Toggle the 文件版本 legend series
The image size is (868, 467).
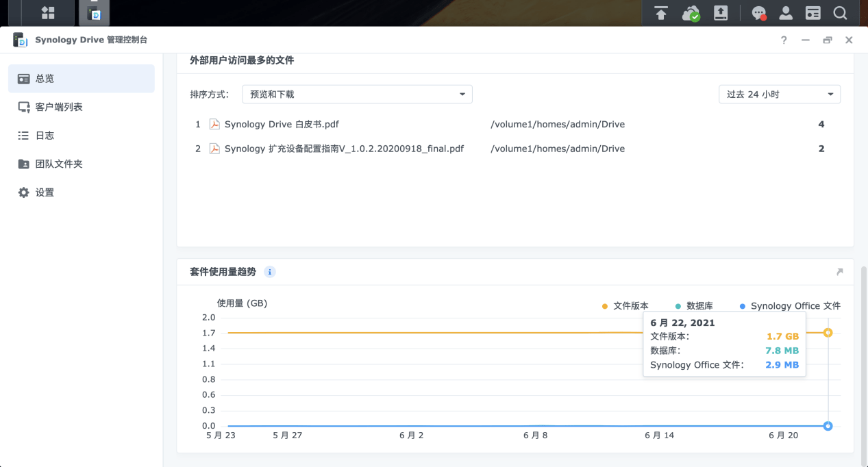[625, 306]
